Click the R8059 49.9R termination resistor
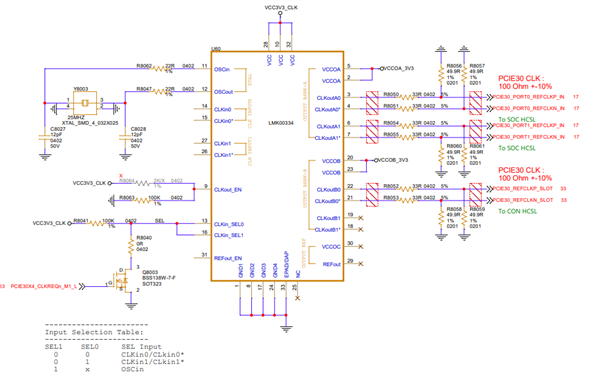 464,217
